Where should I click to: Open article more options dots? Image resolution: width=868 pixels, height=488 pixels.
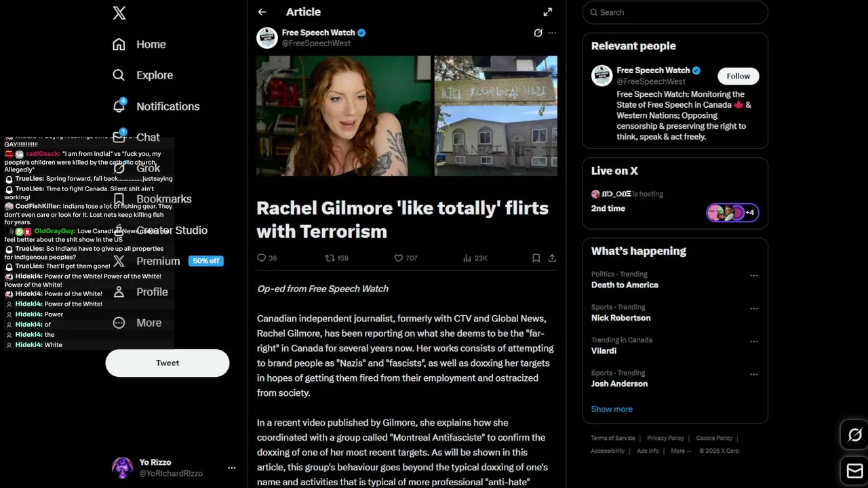click(552, 33)
